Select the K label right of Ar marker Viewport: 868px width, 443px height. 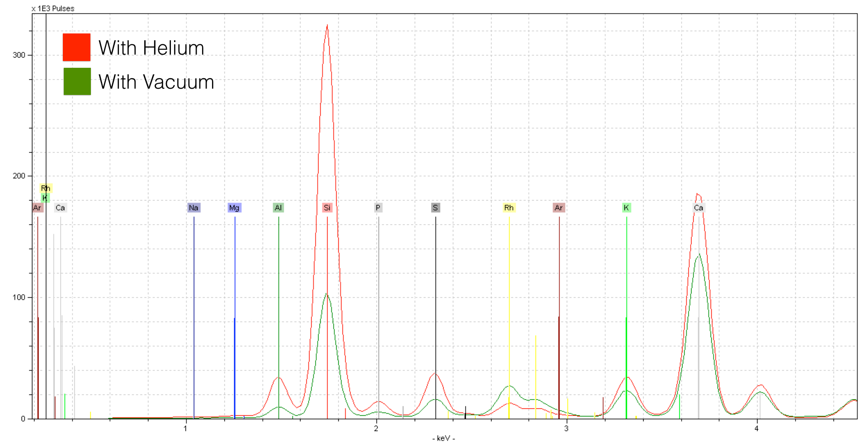click(626, 208)
